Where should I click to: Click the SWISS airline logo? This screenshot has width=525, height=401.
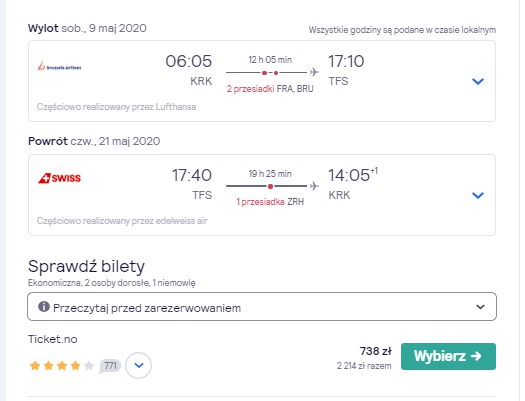click(x=59, y=178)
